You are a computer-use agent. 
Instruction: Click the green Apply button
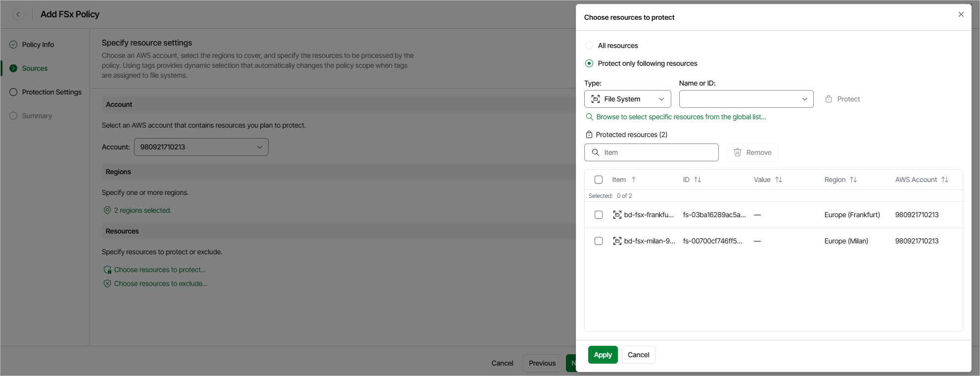(603, 355)
